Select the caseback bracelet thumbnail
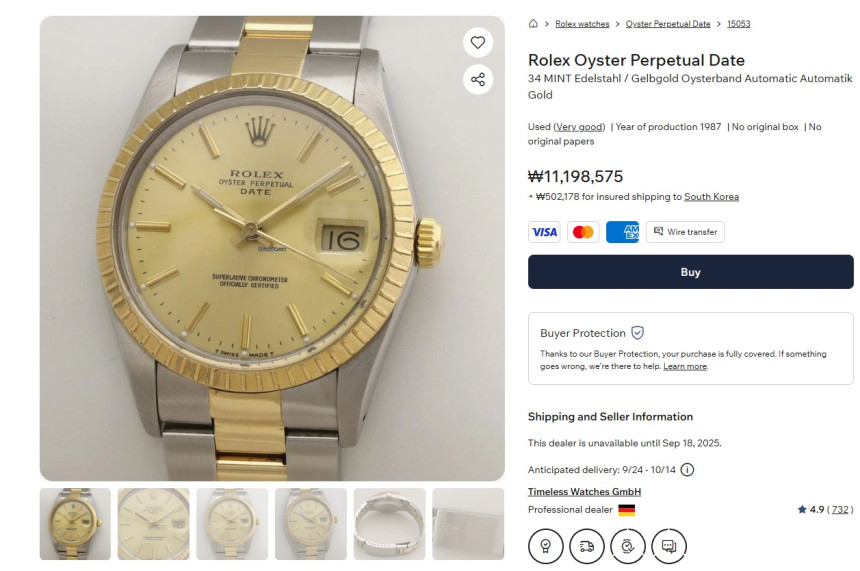The width and height of the screenshot is (860, 571). [389, 524]
